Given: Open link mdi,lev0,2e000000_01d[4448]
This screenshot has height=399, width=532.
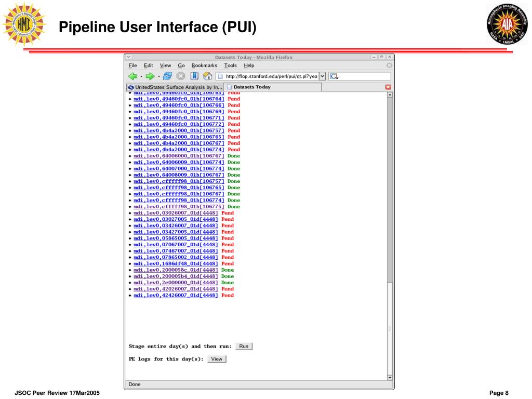Looking at the screenshot, I should (x=176, y=283).
